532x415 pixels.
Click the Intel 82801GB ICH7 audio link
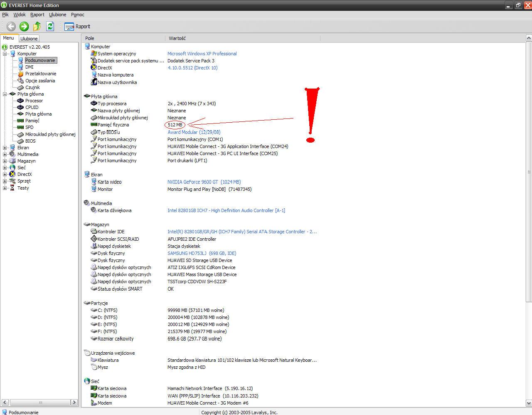tap(226, 210)
